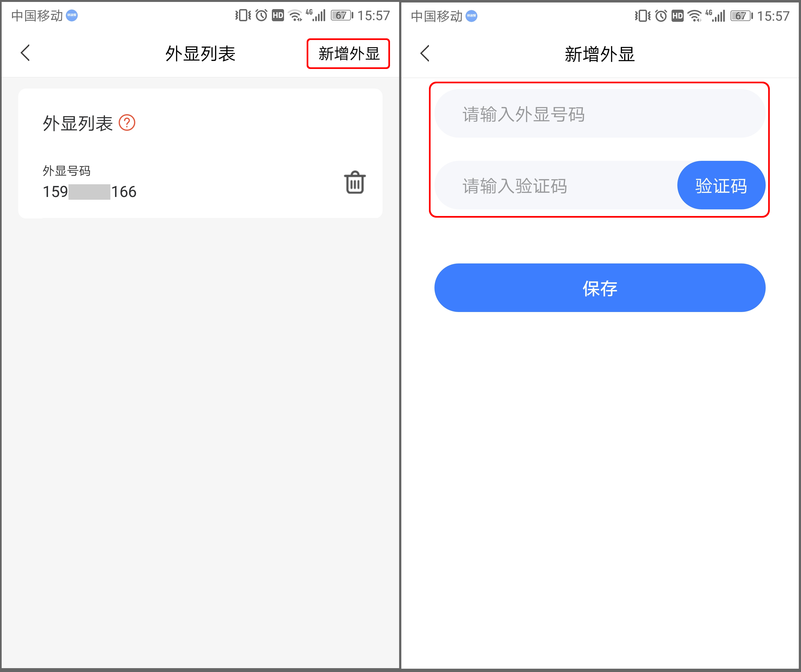Screen dimensions: 801x672
Task: Request a code with the 验证码 button
Action: pyautogui.click(x=721, y=185)
